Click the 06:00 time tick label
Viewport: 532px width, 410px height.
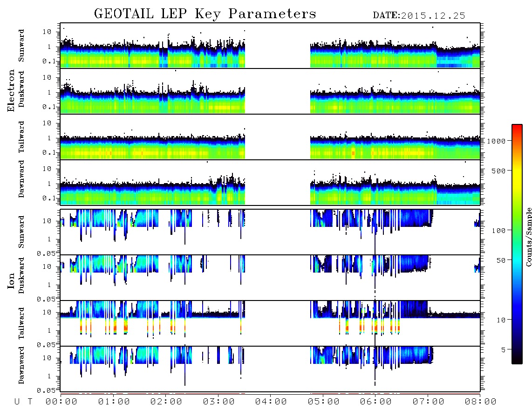[376, 402]
